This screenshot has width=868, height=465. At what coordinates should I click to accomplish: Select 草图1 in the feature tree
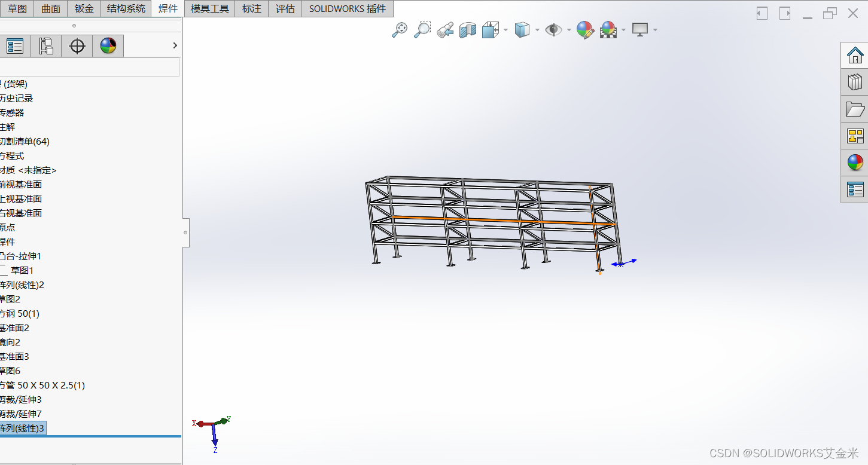(22, 271)
